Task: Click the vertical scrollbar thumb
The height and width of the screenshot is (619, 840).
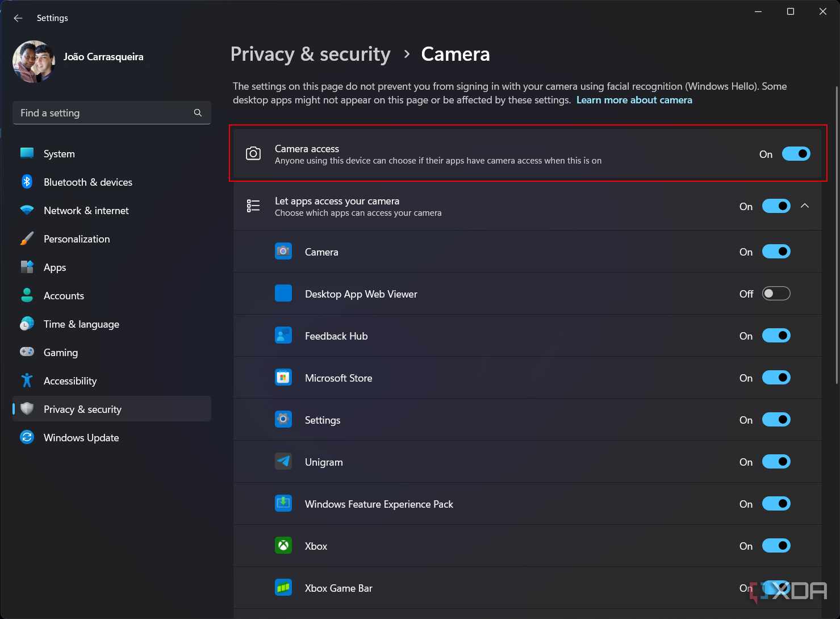Action: point(837,236)
